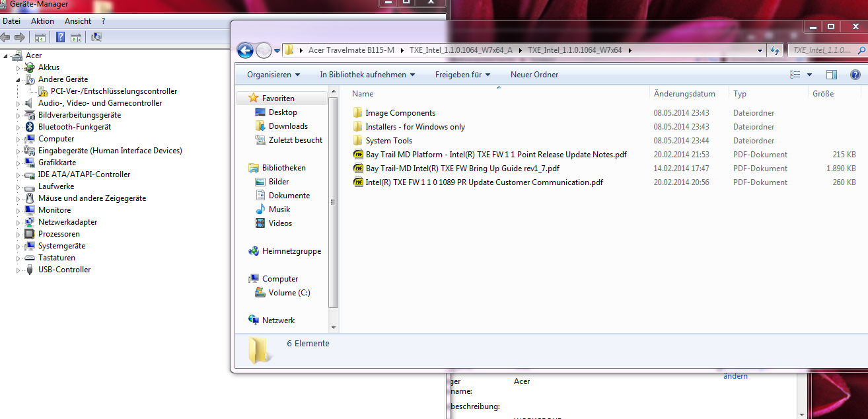The height and width of the screenshot is (419, 868).
Task: Open the Freigeben für dropdown
Action: coord(463,75)
